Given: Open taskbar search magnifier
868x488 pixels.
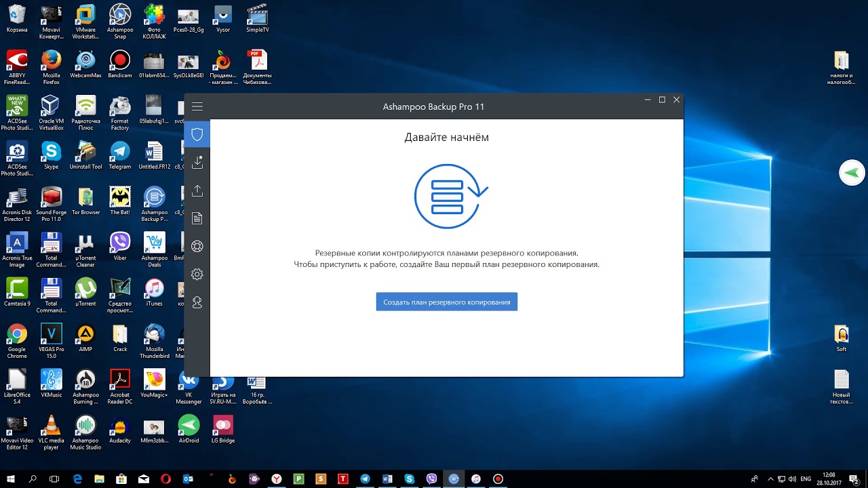Looking at the screenshot, I should 33,479.
